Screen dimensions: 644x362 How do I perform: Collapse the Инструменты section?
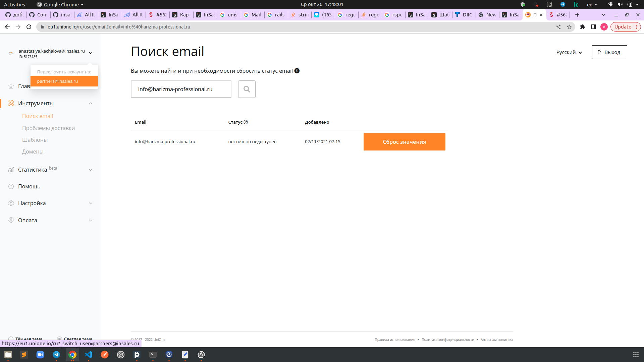91,104
